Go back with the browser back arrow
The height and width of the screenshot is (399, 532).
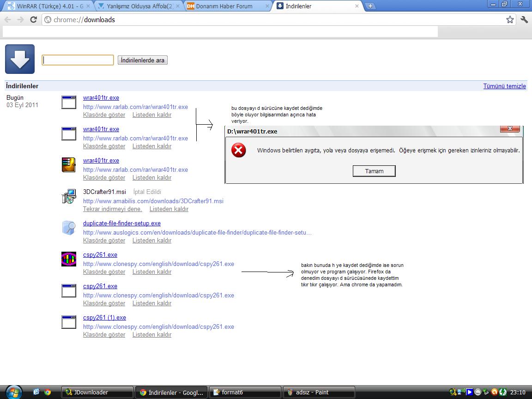point(8,20)
